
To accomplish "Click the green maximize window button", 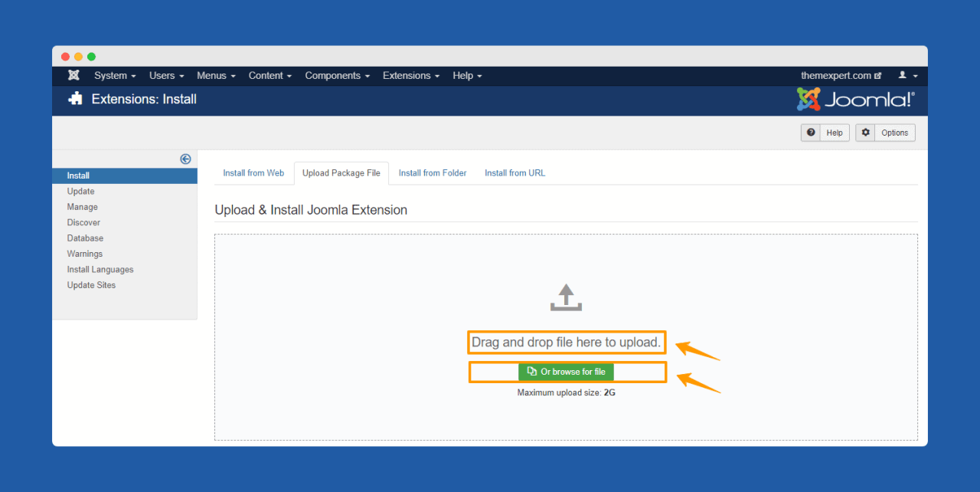I will click(91, 57).
